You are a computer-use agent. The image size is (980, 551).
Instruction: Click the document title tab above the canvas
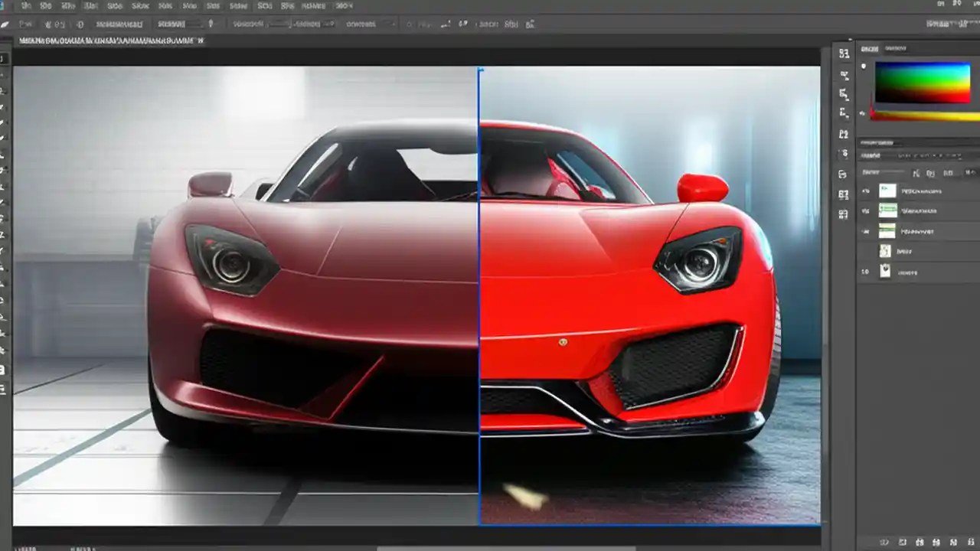pyautogui.click(x=107, y=40)
